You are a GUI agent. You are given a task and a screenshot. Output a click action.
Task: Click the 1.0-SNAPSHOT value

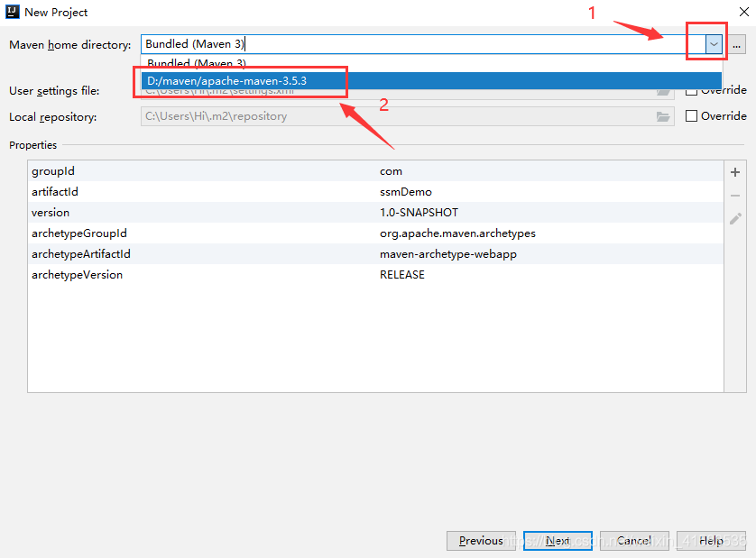(419, 213)
